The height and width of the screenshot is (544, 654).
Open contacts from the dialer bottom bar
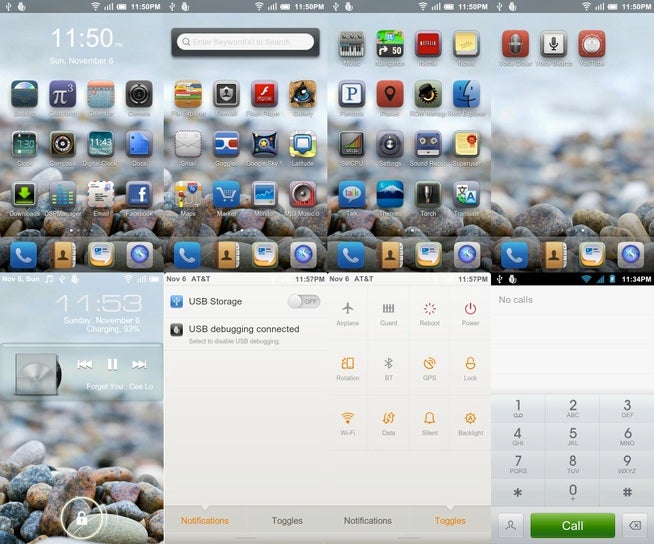(511, 526)
